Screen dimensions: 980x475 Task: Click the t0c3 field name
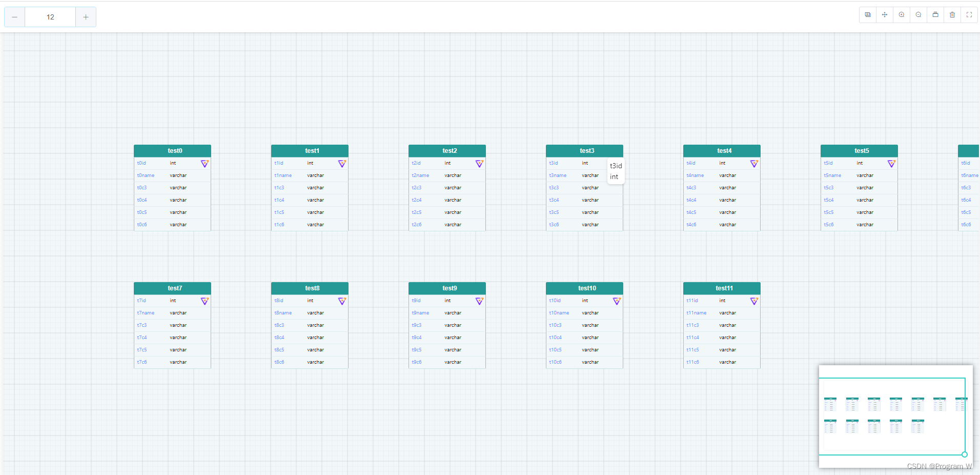click(x=142, y=188)
